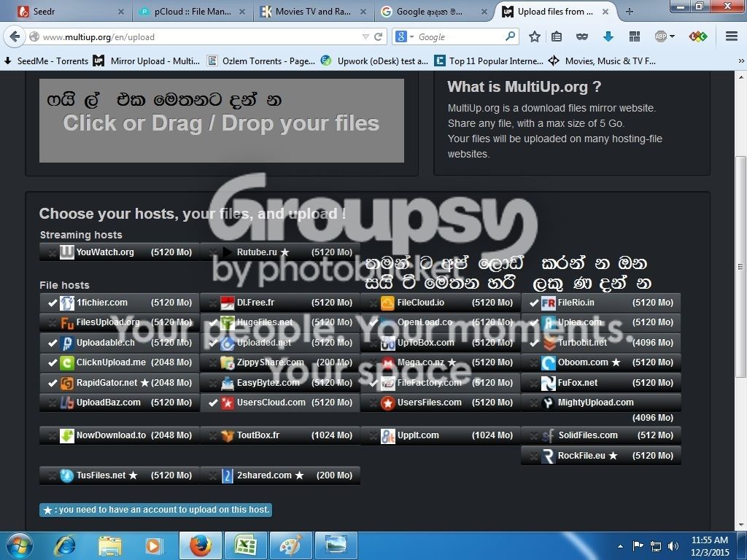Reload the page with refresh icon
This screenshot has height=560, width=747.
click(x=379, y=36)
